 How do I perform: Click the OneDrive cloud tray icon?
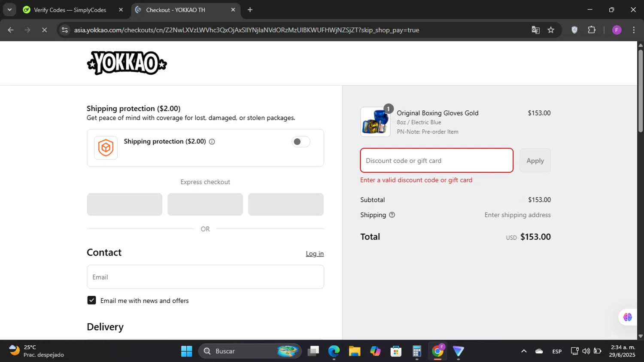[539, 351]
